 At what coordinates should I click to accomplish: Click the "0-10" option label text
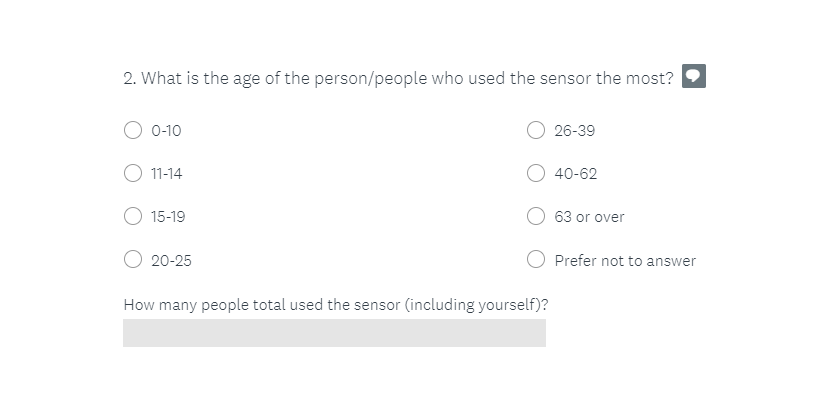point(166,131)
